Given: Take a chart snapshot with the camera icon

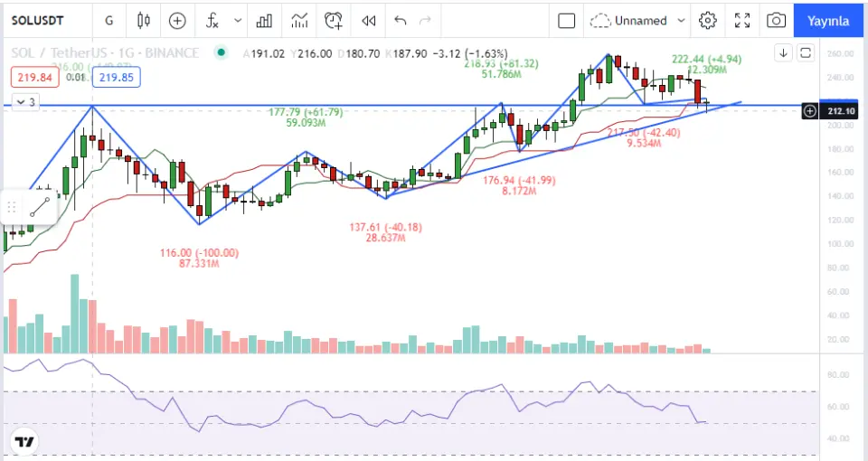Looking at the screenshot, I should 776,20.
